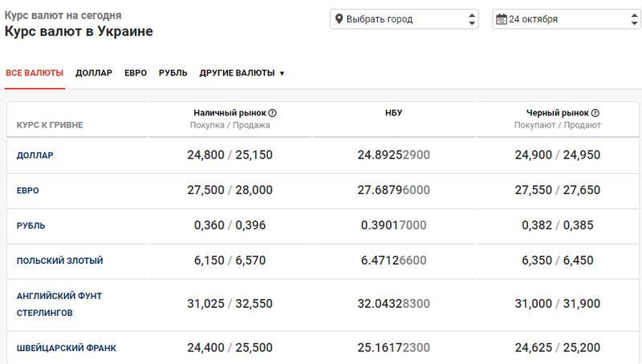
Task: Click help icon next to Черный рынок
Action: (595, 113)
